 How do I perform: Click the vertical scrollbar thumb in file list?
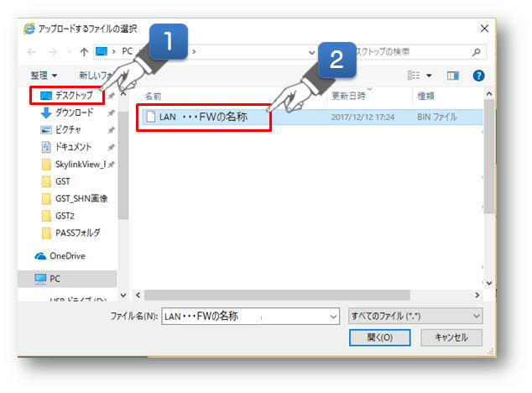[489, 156]
